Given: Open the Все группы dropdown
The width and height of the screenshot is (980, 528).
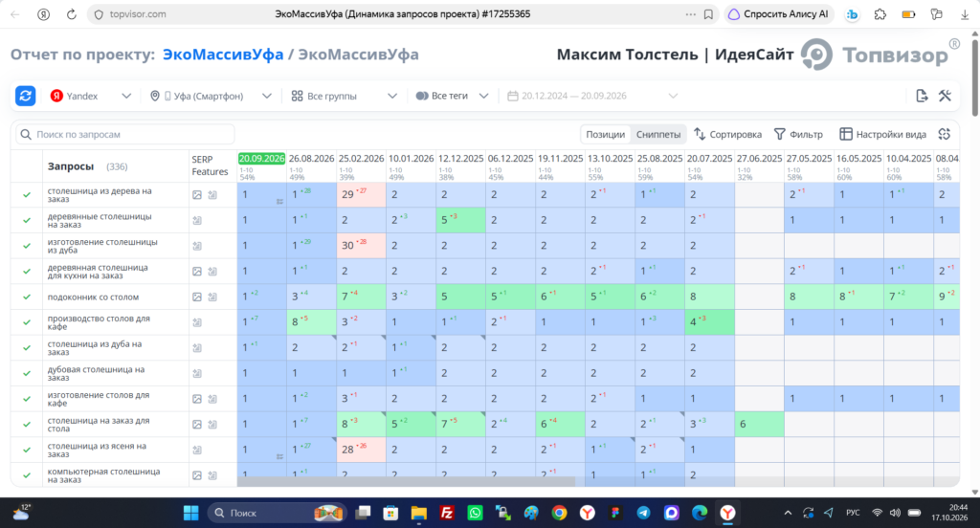Looking at the screenshot, I should (344, 96).
